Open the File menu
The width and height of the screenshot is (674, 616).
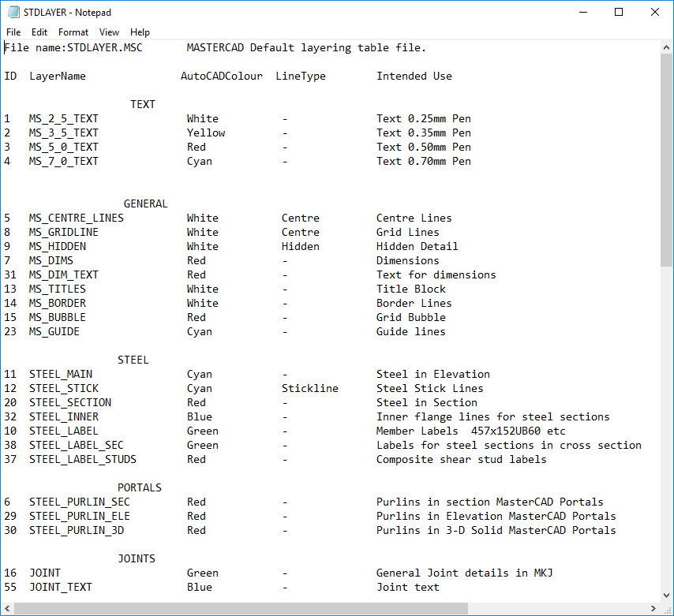[13, 32]
